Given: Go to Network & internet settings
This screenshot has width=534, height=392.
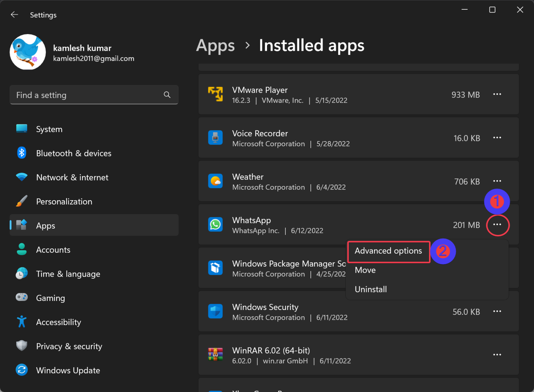Looking at the screenshot, I should [72, 178].
